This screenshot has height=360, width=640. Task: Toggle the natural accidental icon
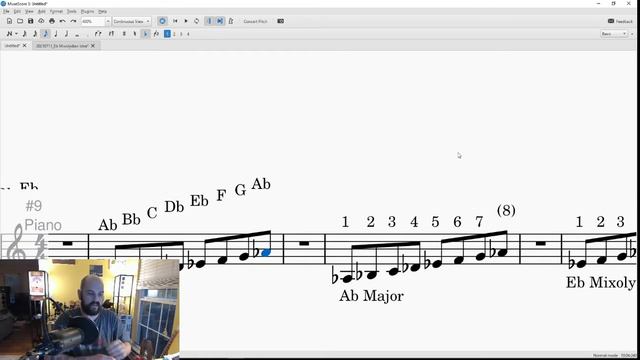[135, 34]
